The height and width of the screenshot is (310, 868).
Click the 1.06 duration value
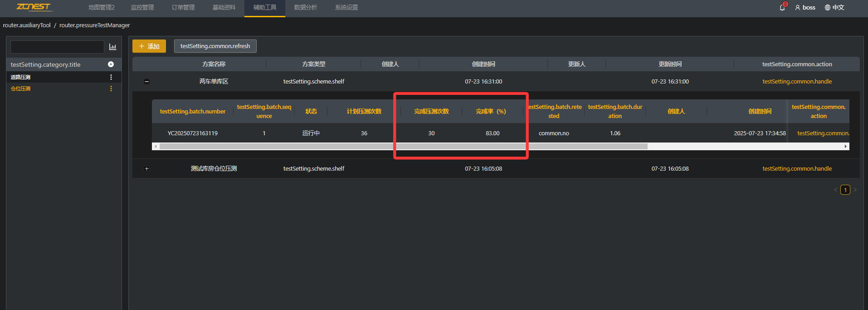(x=615, y=133)
